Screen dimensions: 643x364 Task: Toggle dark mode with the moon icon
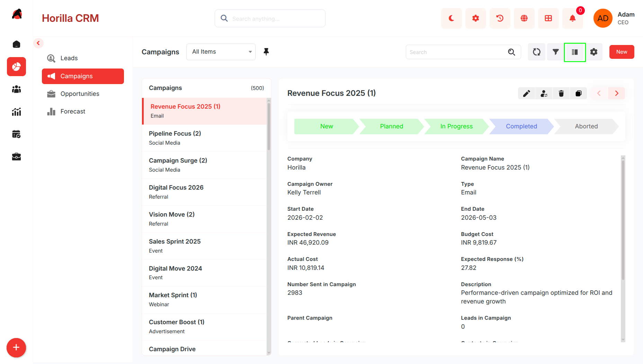[451, 18]
